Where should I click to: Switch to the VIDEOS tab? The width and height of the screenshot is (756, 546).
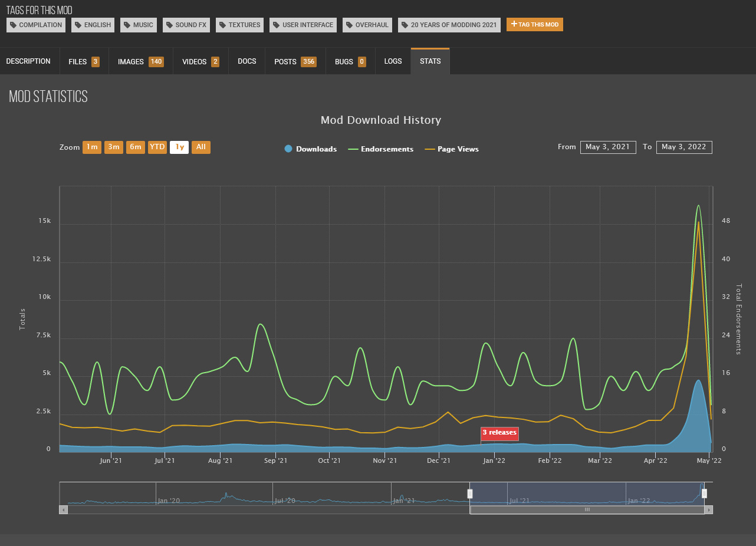(x=200, y=61)
